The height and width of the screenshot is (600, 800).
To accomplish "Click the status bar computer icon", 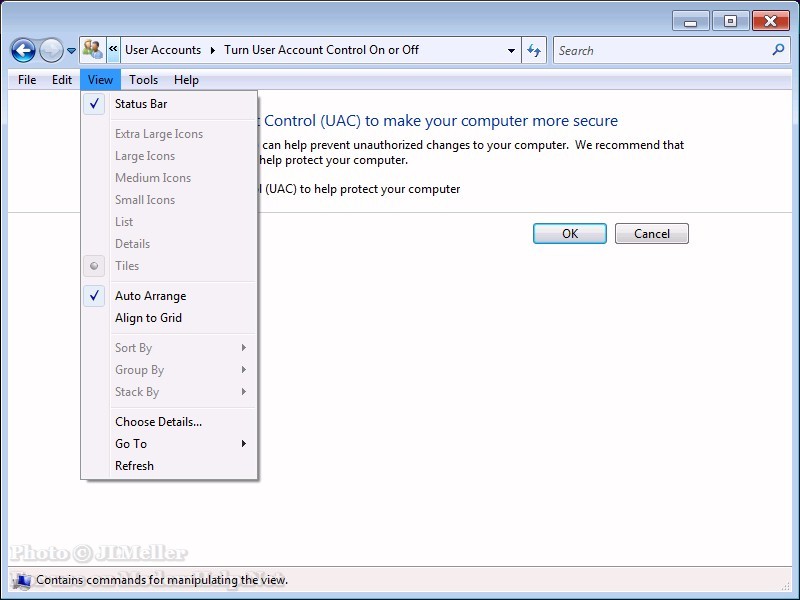I will 21,581.
